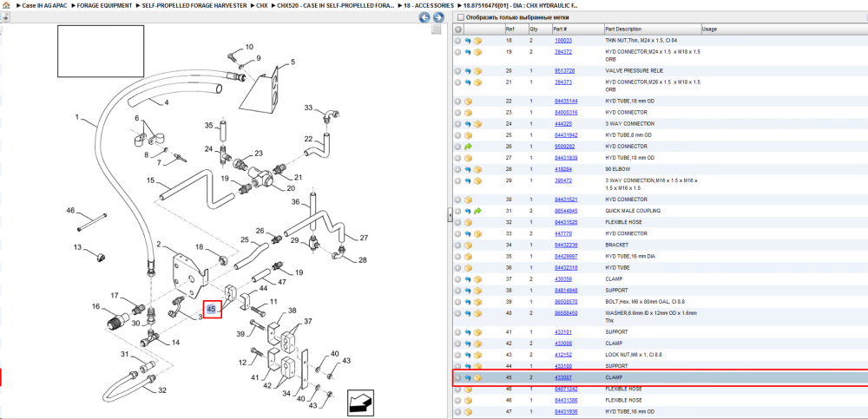Viewport: 868px width, 419px height.
Task: Click the blue supersession arrow for ref 18
Action: (x=468, y=41)
